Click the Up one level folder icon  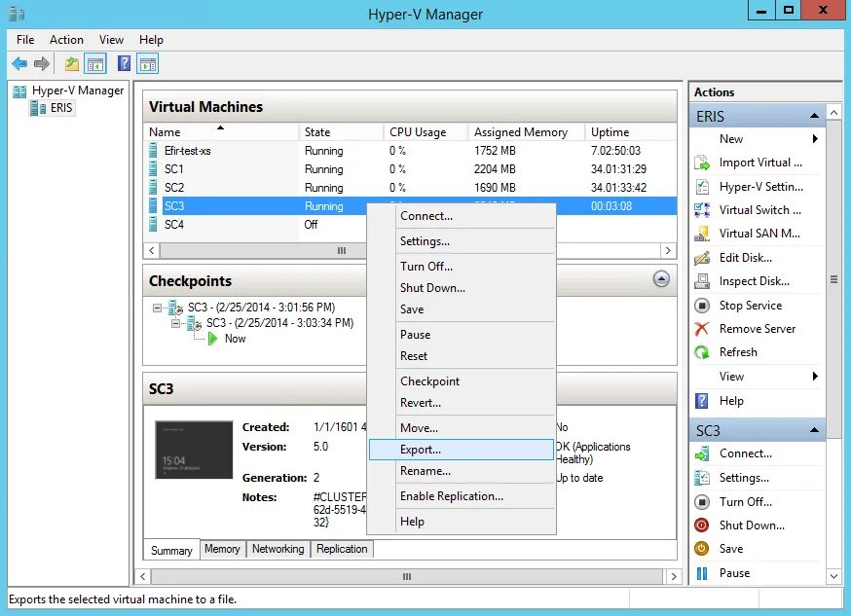click(72, 64)
